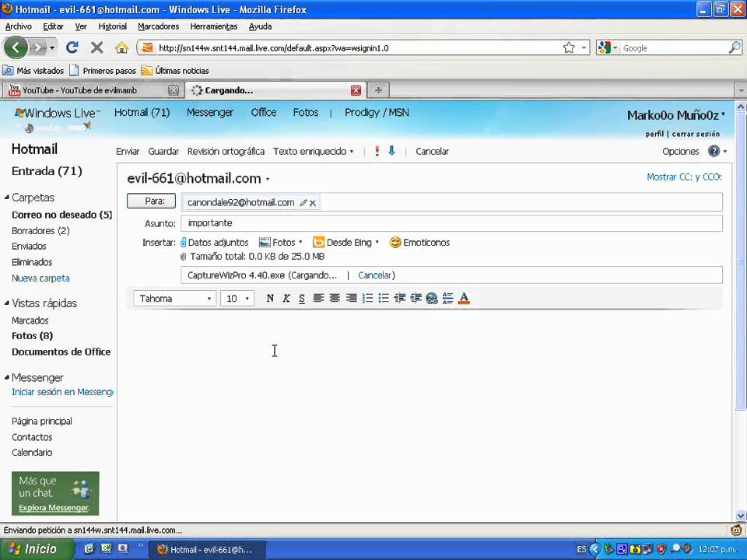747x560 pixels.
Task: Bookmark this page with the star icon
Action: [569, 47]
